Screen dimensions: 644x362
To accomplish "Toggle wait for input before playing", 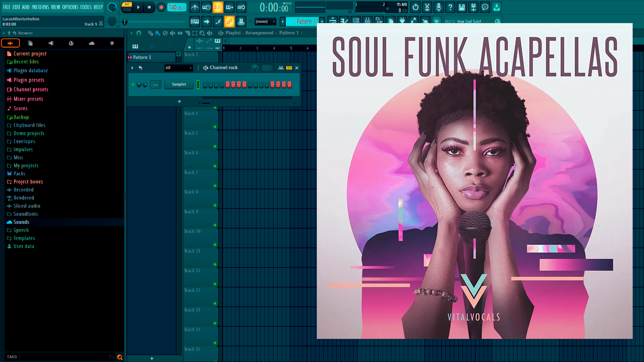I will 206,7.
